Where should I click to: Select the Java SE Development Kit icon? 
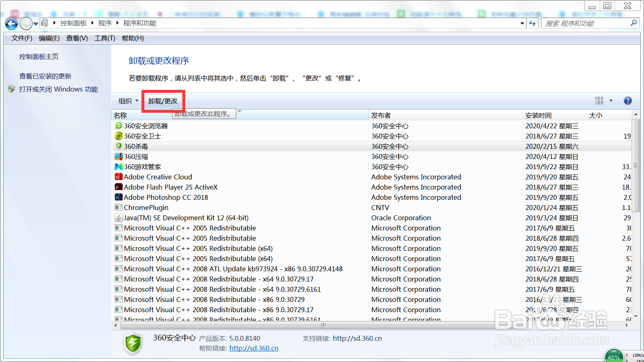(119, 217)
